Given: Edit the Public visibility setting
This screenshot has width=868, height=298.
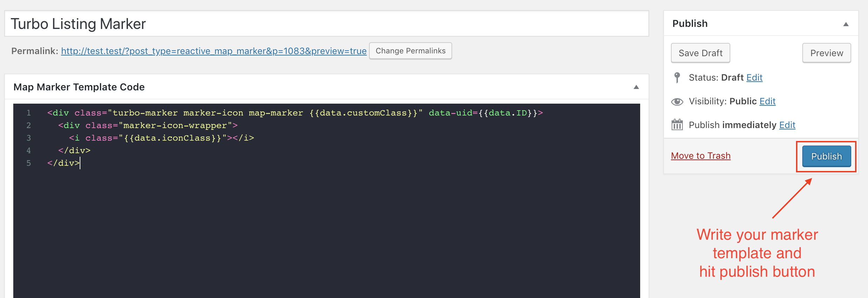Looking at the screenshot, I should coord(767,101).
